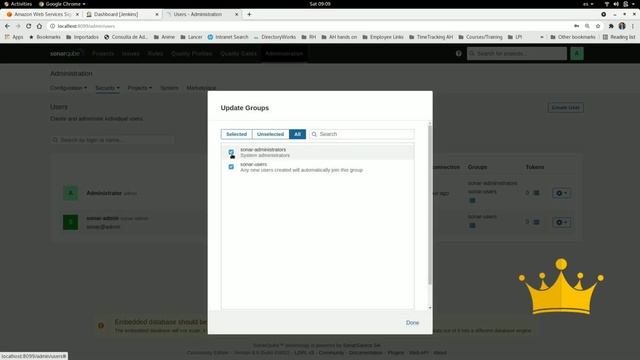
Task: Open the System admin page
Action: pos(169,88)
